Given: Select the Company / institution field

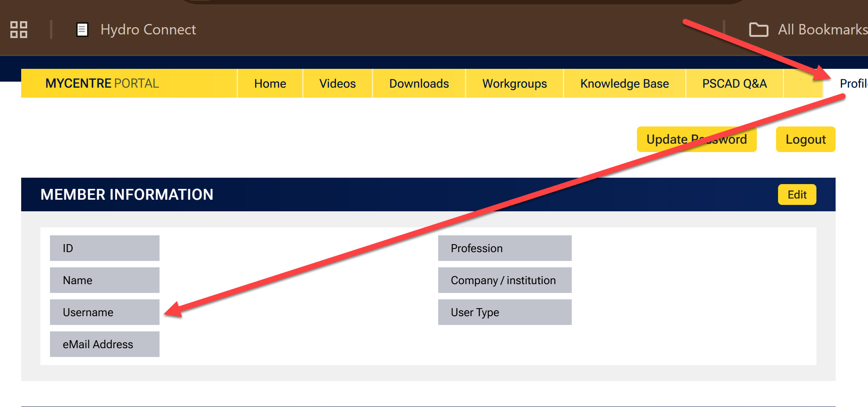Looking at the screenshot, I should (505, 280).
